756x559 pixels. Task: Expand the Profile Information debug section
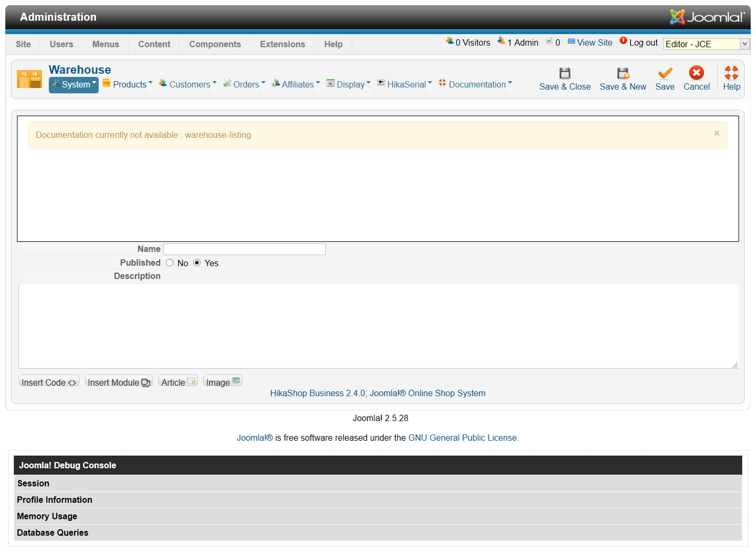(x=378, y=500)
